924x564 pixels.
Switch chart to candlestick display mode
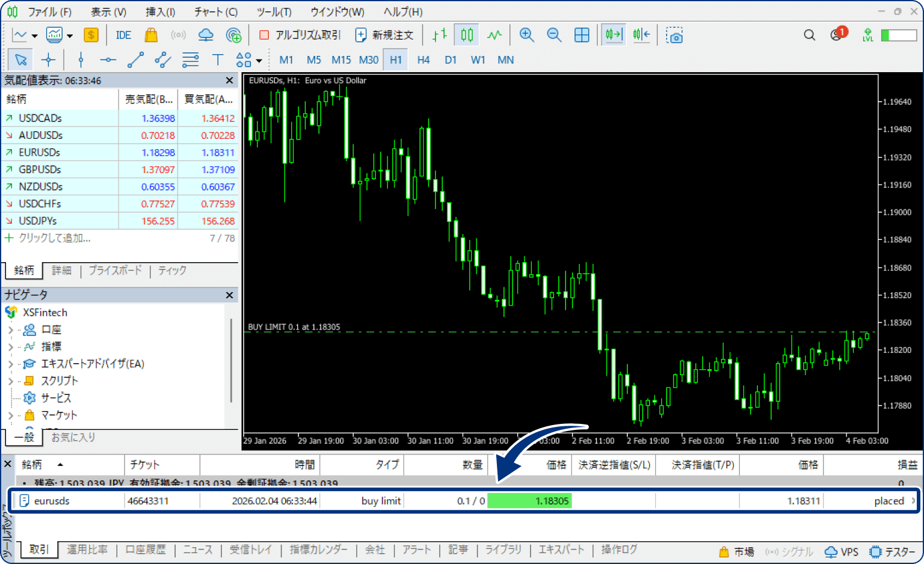(467, 35)
